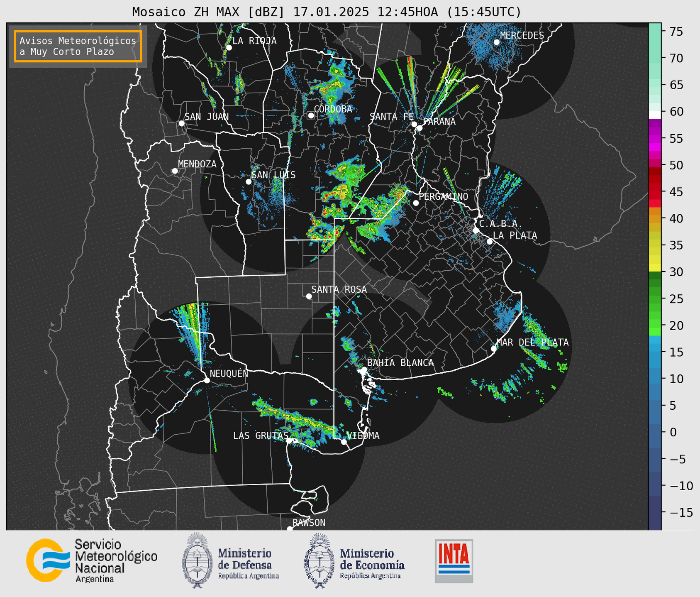Screen dimensions: 700x597
Task: Click the C.A.B.A. city marker
Action: 476,230
